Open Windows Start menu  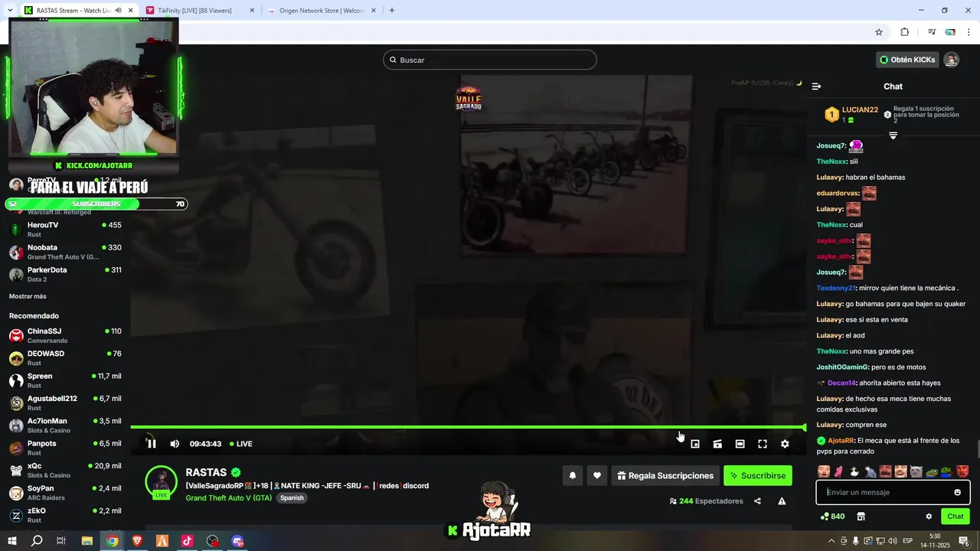[x=12, y=541]
